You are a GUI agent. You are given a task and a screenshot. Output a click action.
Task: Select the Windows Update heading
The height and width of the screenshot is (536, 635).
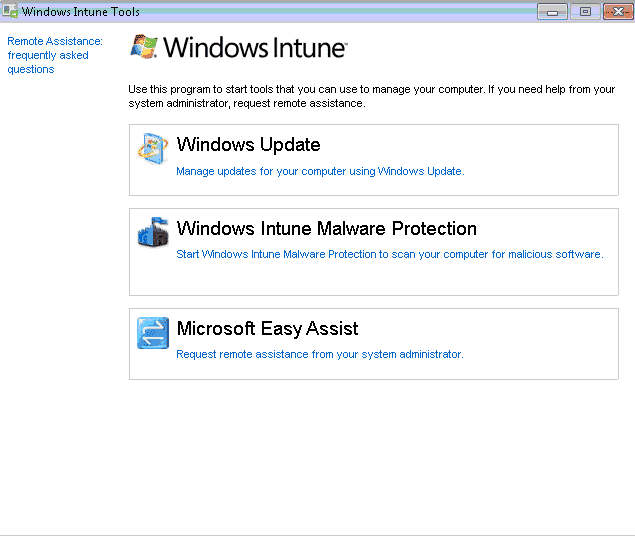249,145
